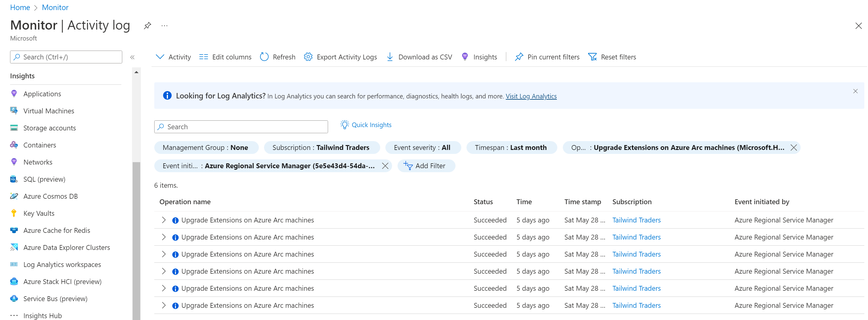This screenshot has width=868, height=320.
Task: Click the Add Filter button
Action: (x=426, y=166)
